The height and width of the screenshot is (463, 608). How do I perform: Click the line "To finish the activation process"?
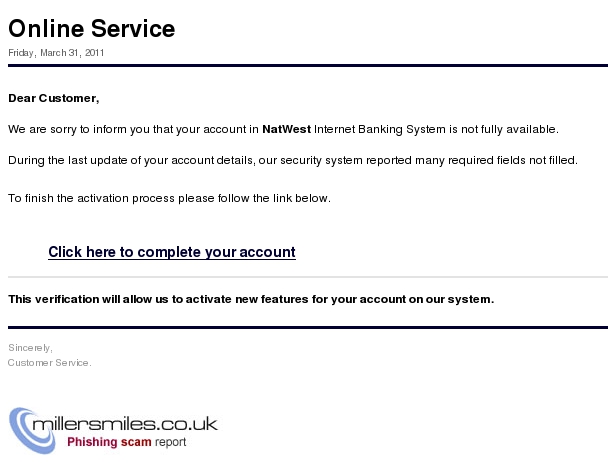click(169, 198)
